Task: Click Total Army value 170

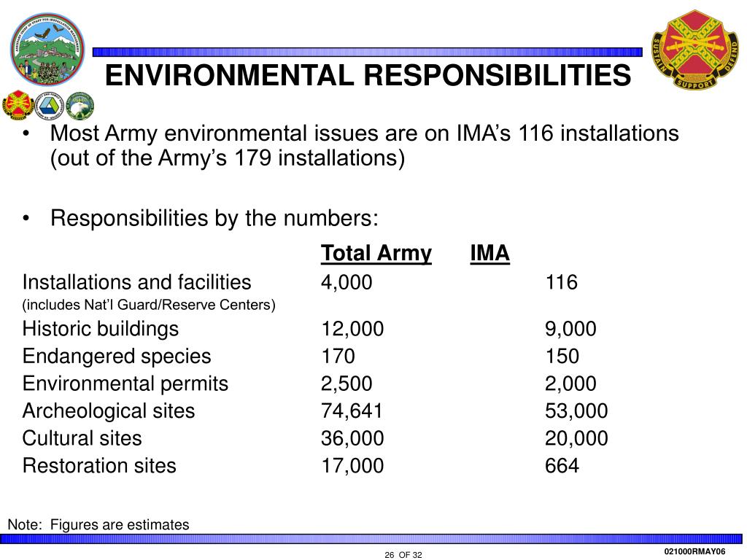Action: tap(338, 356)
